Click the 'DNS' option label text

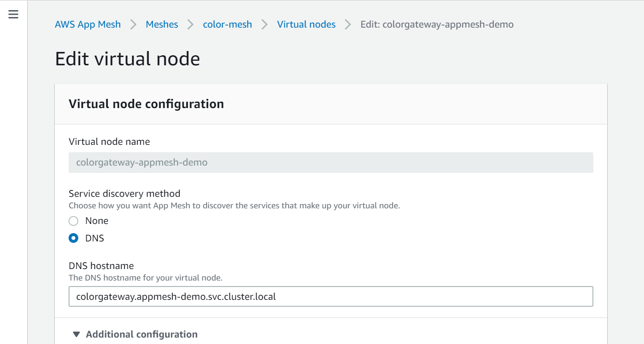[x=95, y=238]
